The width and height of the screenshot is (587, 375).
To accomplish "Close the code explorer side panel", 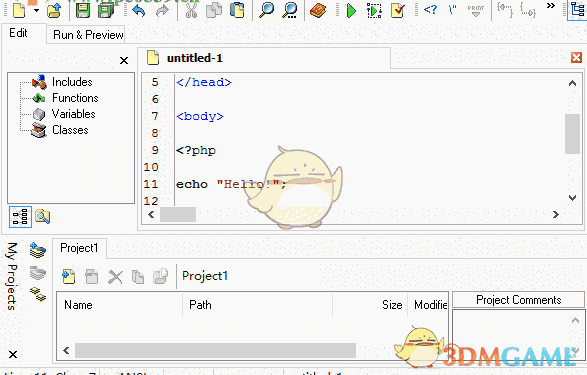I will (x=124, y=60).
